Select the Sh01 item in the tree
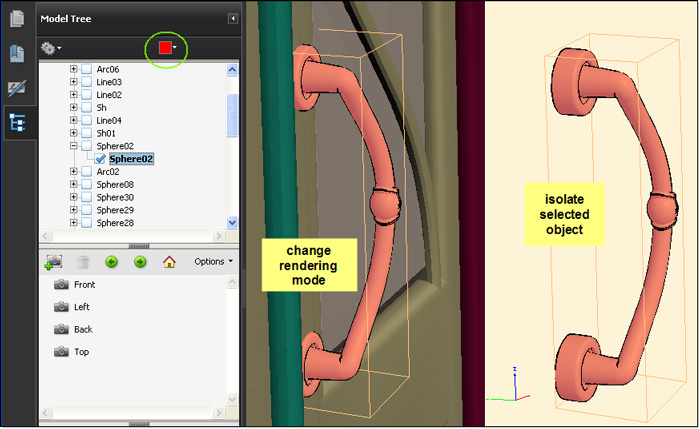 pyautogui.click(x=106, y=133)
